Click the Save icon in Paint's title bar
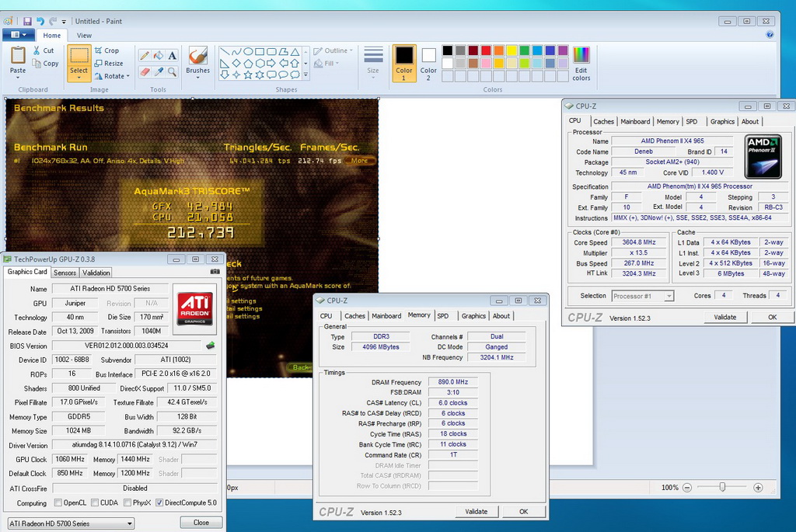This screenshot has width=796, height=532. point(27,21)
